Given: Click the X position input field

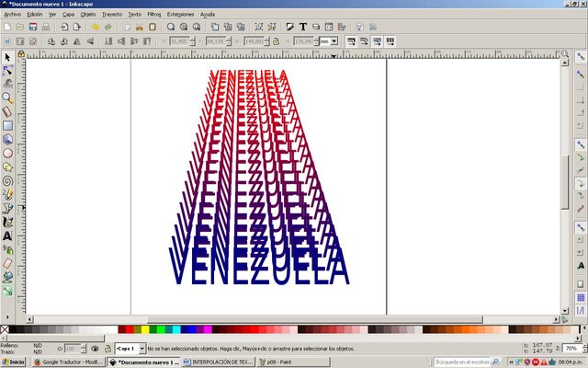Looking at the screenshot, I should [180, 41].
